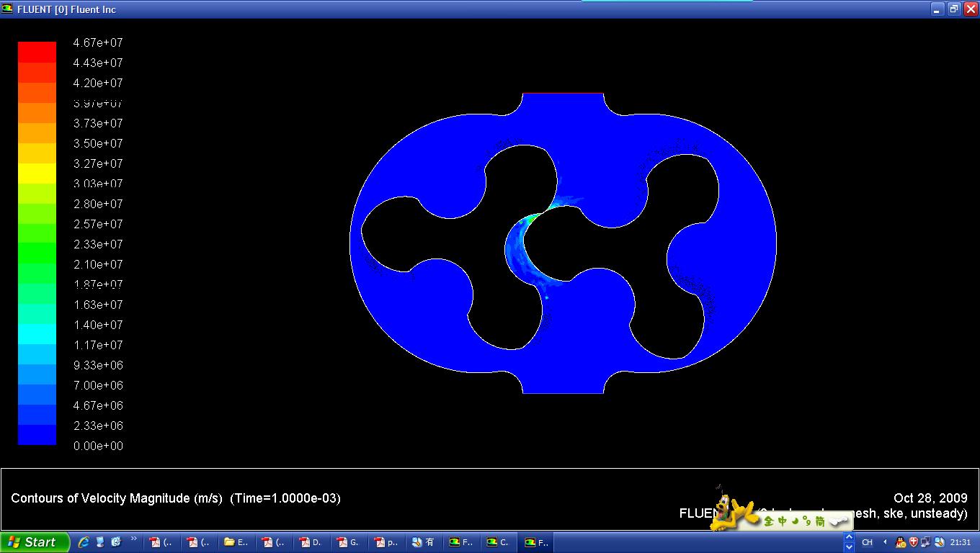Click the red 4.67e+07 color band in legend

tap(37, 52)
